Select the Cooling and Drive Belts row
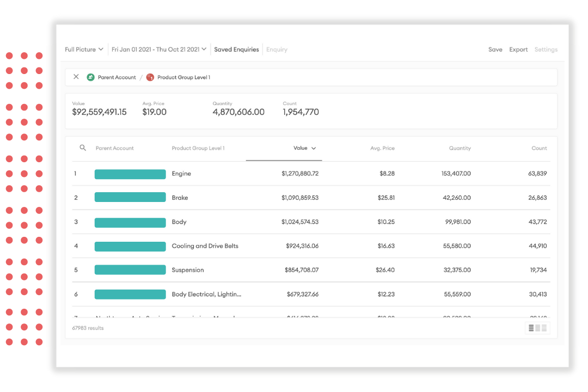Image resolution: width=588 pixels, height=392 pixels. pyautogui.click(x=205, y=246)
